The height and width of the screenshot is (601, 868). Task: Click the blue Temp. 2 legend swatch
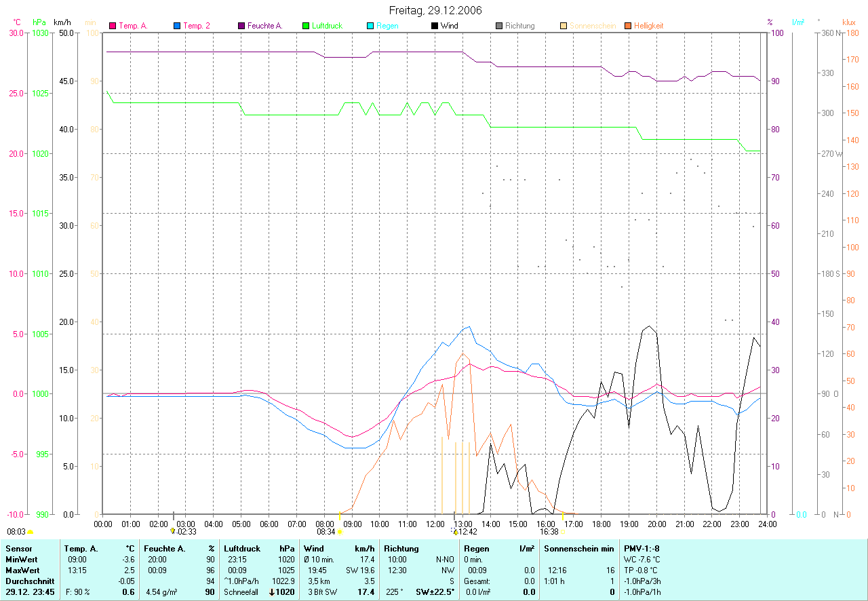click(x=177, y=26)
